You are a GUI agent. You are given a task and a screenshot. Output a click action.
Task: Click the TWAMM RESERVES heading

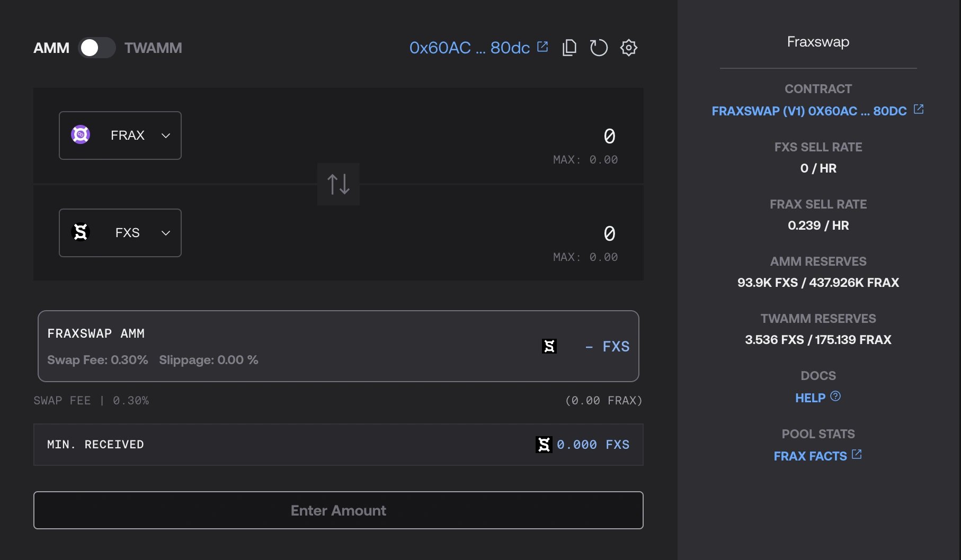coord(818,319)
